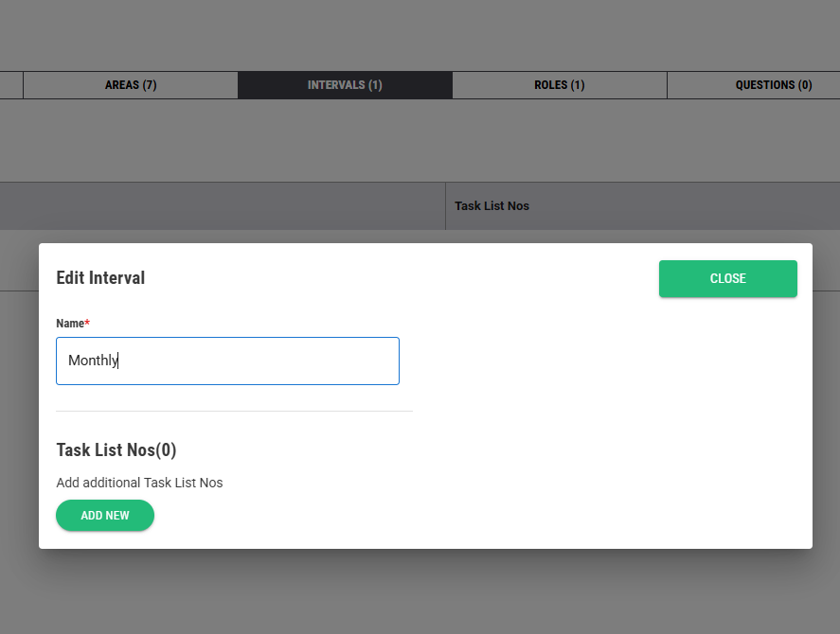Select the INTERVALS (1) tab
840x634 pixels.
point(345,85)
